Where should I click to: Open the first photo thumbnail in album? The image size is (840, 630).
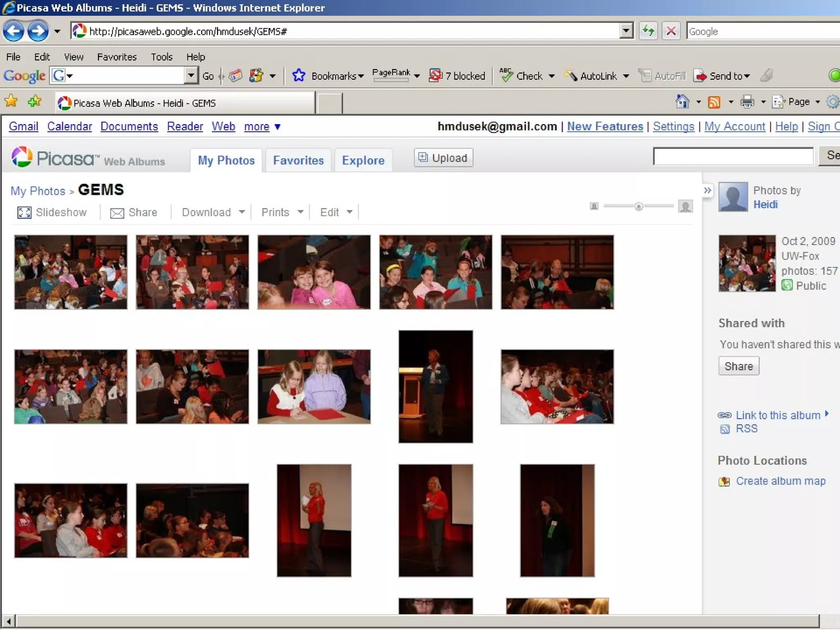pos(71,272)
